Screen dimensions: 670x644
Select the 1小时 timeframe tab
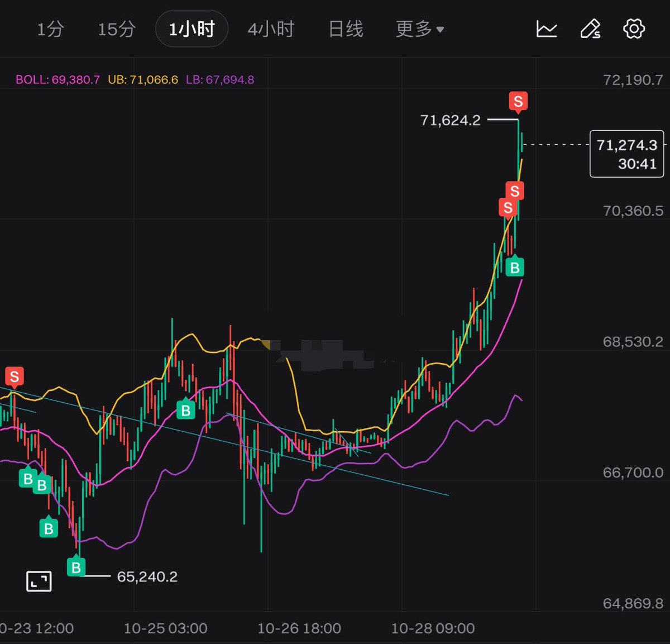click(x=192, y=29)
